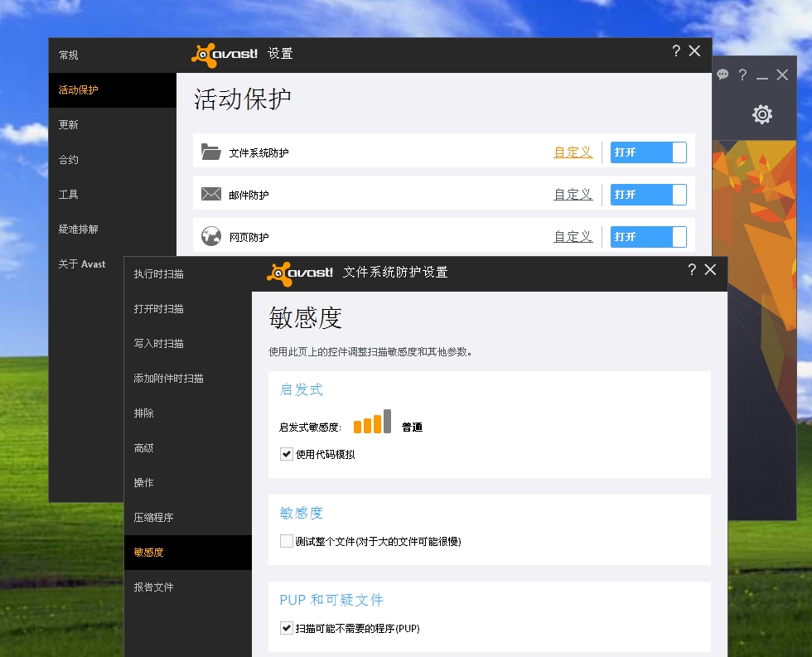Toggle 邮件防护 on/off switch
The width and height of the screenshot is (812, 657).
(648, 195)
